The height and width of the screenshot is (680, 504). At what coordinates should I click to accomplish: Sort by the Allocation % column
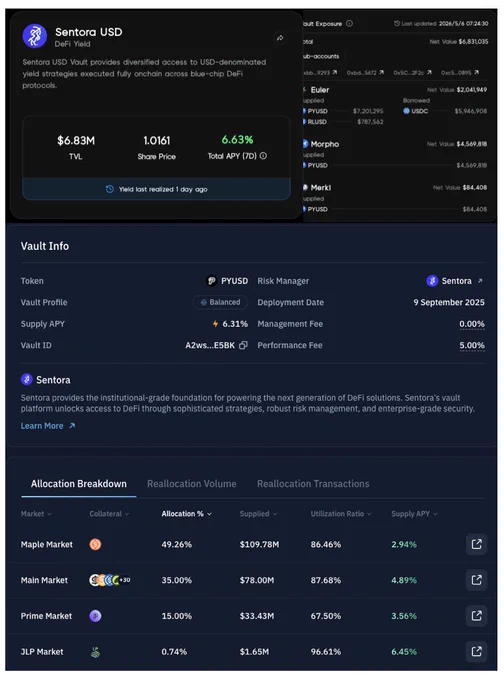[187, 514]
